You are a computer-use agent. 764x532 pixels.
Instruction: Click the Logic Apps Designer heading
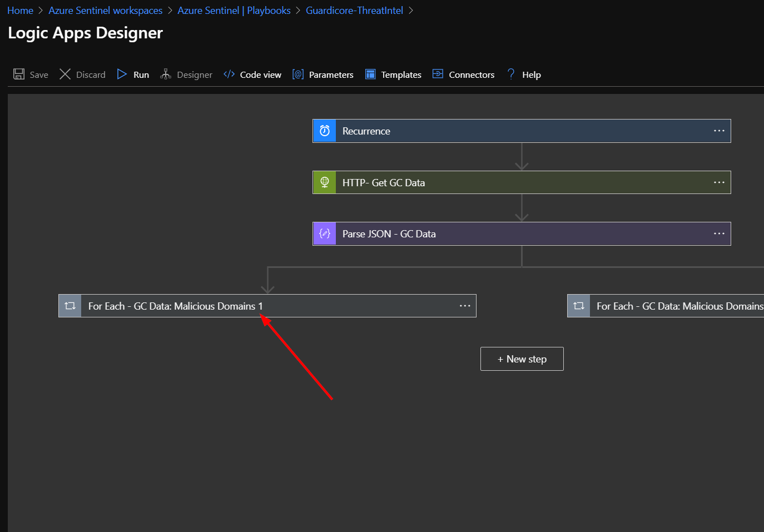pyautogui.click(x=85, y=33)
